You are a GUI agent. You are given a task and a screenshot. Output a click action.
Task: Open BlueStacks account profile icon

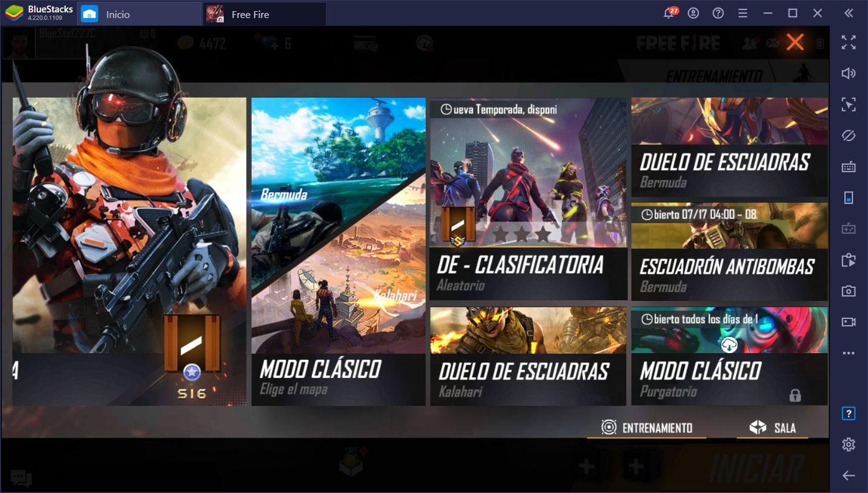coord(693,13)
